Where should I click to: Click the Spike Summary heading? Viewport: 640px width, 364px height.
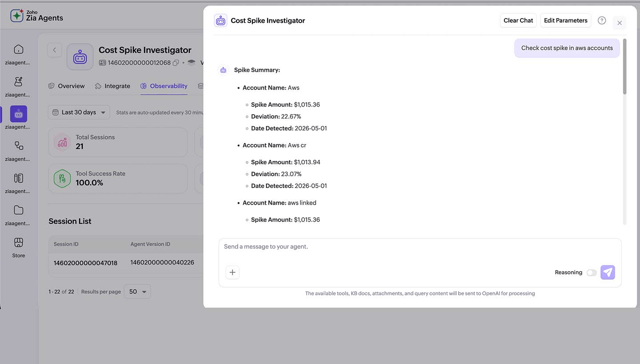click(257, 70)
